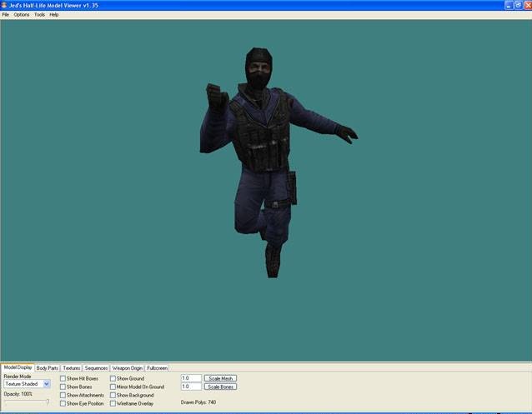Image resolution: width=532 pixels, height=414 pixels.
Task: Enable Show Attachments checkbox
Action: pyautogui.click(x=63, y=396)
